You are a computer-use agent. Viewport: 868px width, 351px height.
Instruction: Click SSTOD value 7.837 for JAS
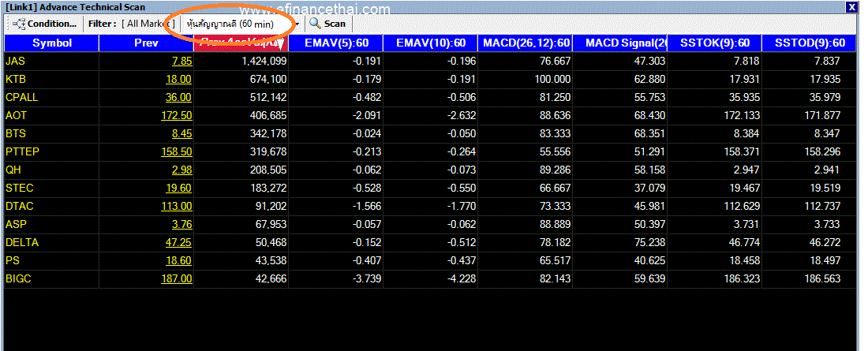coord(826,61)
